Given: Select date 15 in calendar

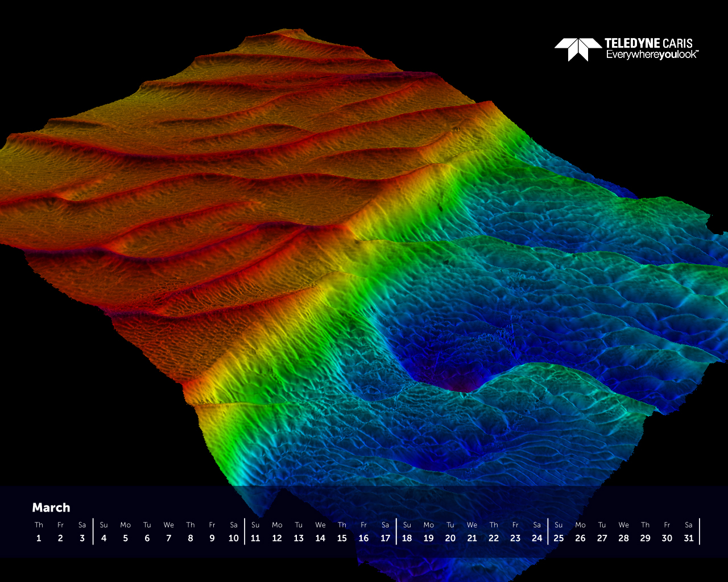Looking at the screenshot, I should click(342, 538).
